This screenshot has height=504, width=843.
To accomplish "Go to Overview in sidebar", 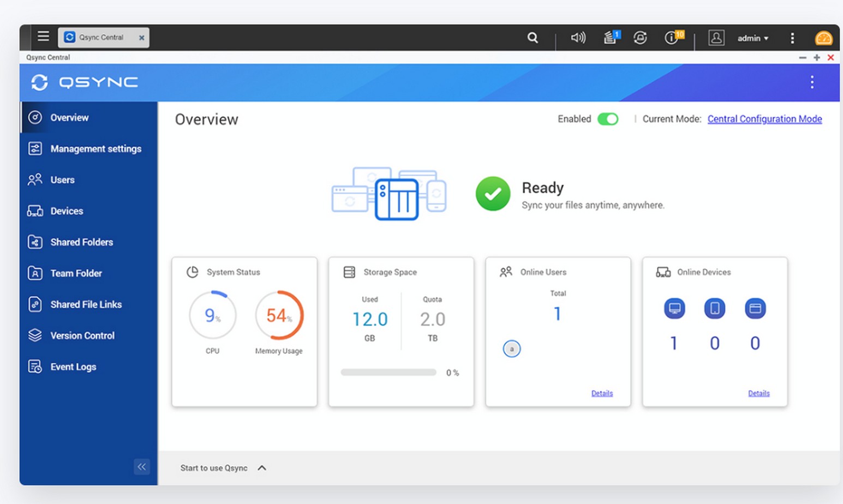I will (89, 117).
